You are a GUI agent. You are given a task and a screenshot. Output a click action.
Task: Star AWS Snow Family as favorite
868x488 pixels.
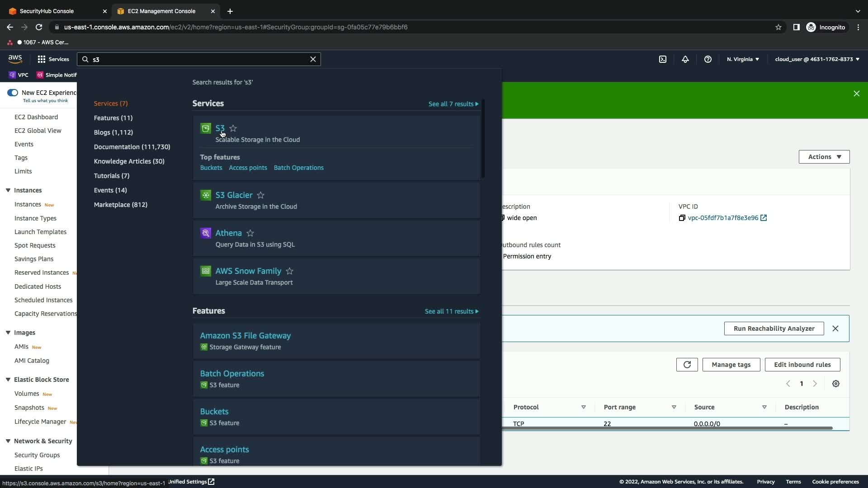coord(290,271)
